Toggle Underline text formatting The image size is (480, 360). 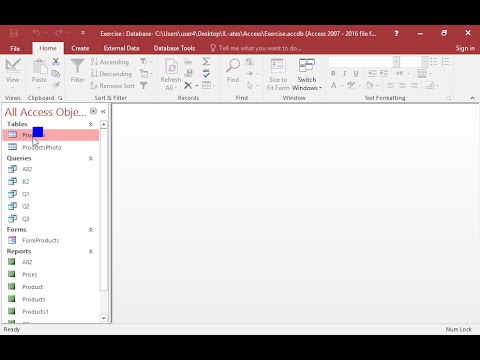tap(356, 73)
